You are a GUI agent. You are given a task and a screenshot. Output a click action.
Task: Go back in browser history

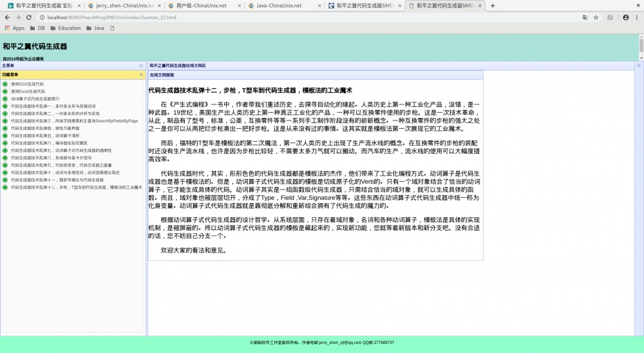point(7,17)
